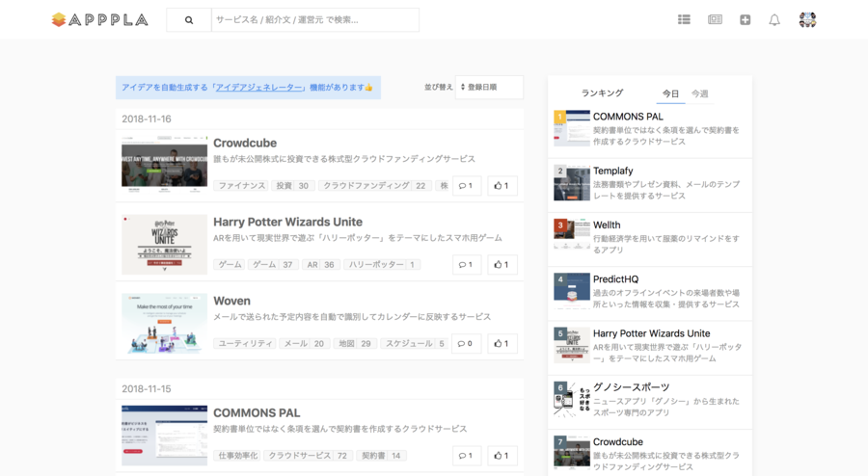Select the ハリーポッター 1 tag
Screen dimensions: 868x476
click(382, 265)
